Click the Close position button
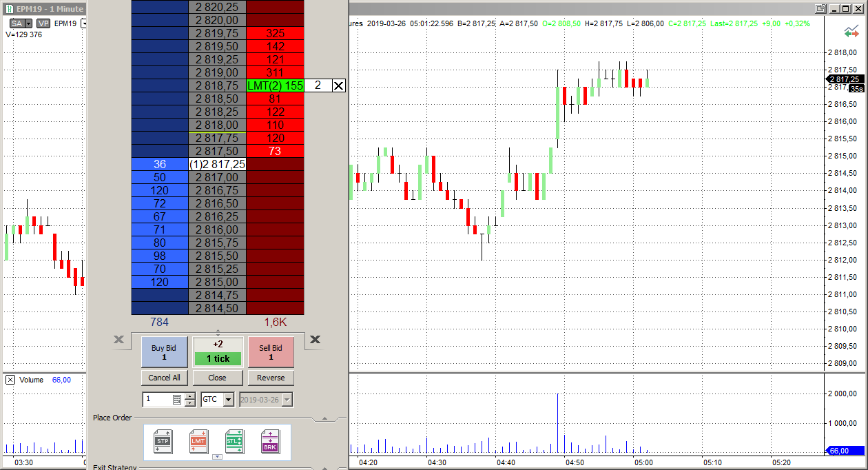Screen dimensions: 868x470 (218, 378)
